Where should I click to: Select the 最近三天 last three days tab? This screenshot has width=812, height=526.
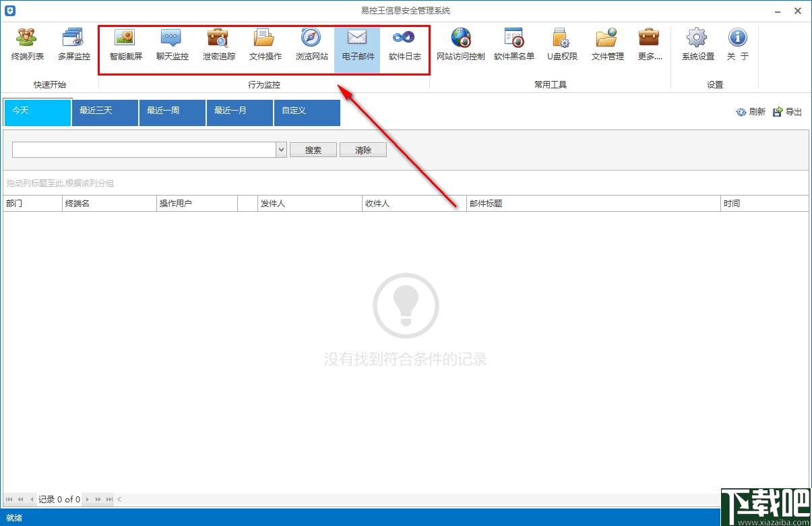(105, 113)
